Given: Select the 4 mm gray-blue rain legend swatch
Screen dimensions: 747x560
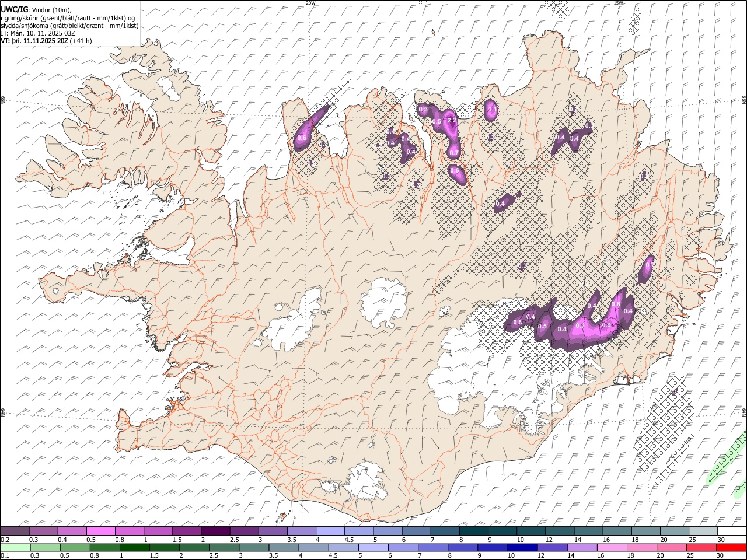Looking at the screenshot, I should 313,547.
